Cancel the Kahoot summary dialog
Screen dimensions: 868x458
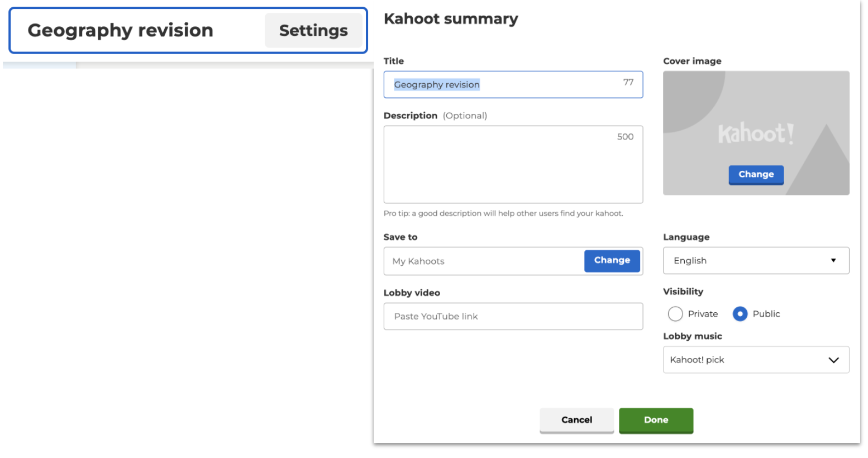(x=576, y=420)
